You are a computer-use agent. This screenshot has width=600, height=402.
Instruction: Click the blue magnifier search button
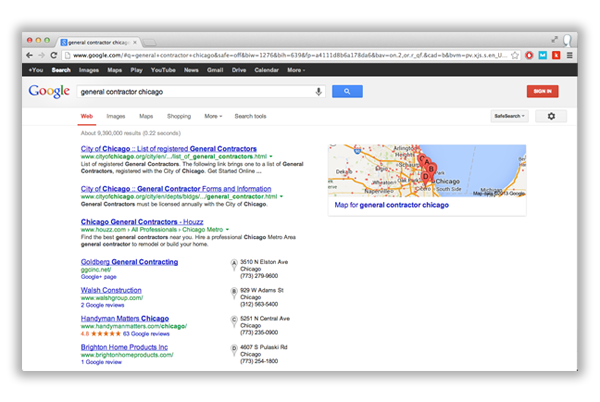pyautogui.click(x=347, y=91)
